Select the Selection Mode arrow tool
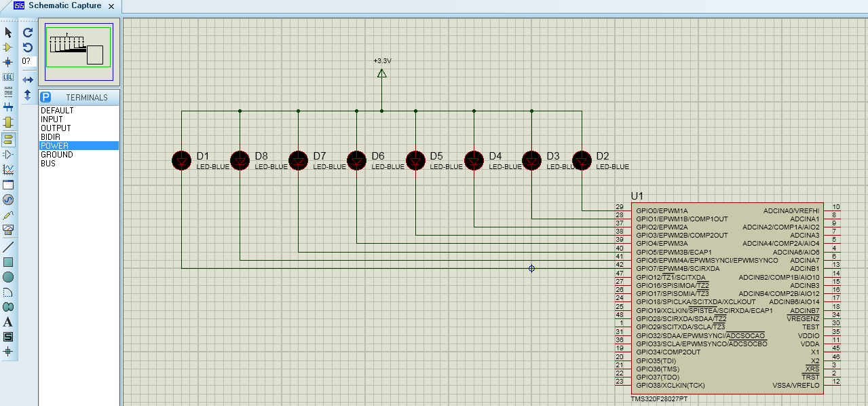The width and height of the screenshot is (868, 406). pos(8,33)
